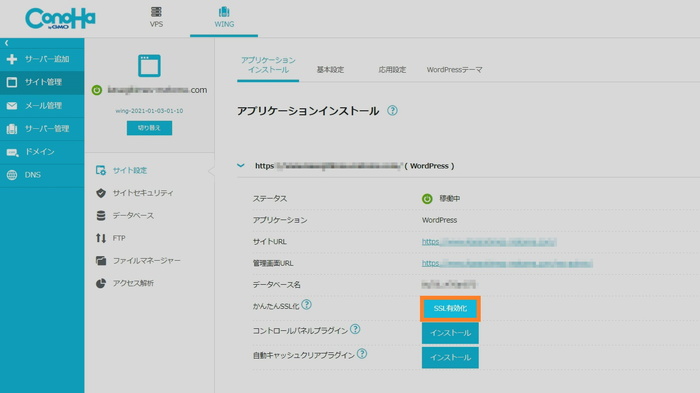This screenshot has width=700, height=393.
Task: Open アクセス解析 pie chart icon
Action: pos(101,283)
